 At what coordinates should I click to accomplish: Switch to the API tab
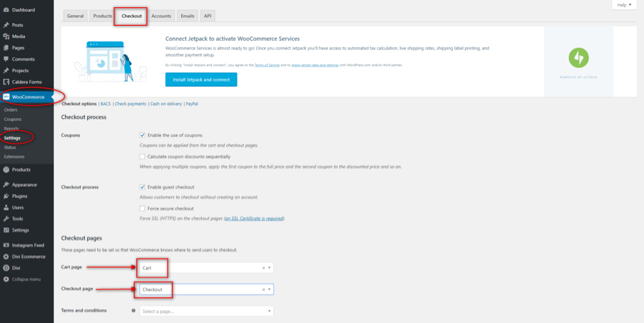click(208, 16)
